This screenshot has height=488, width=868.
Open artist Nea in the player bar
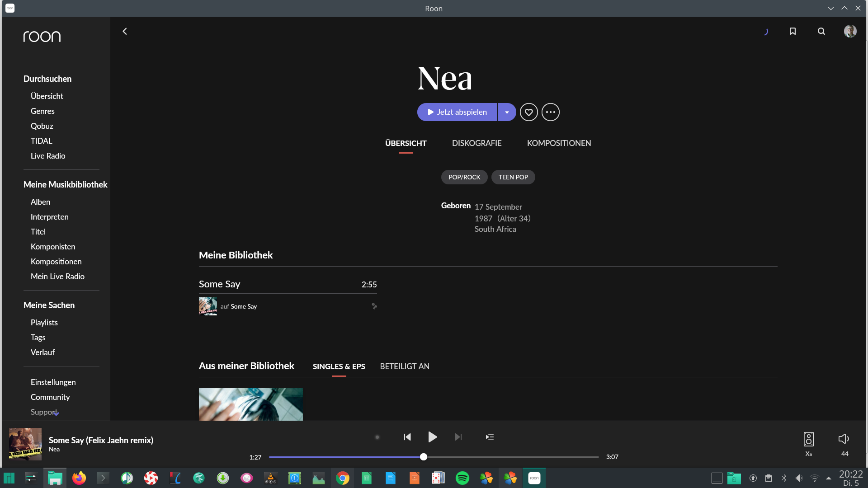[x=54, y=450]
